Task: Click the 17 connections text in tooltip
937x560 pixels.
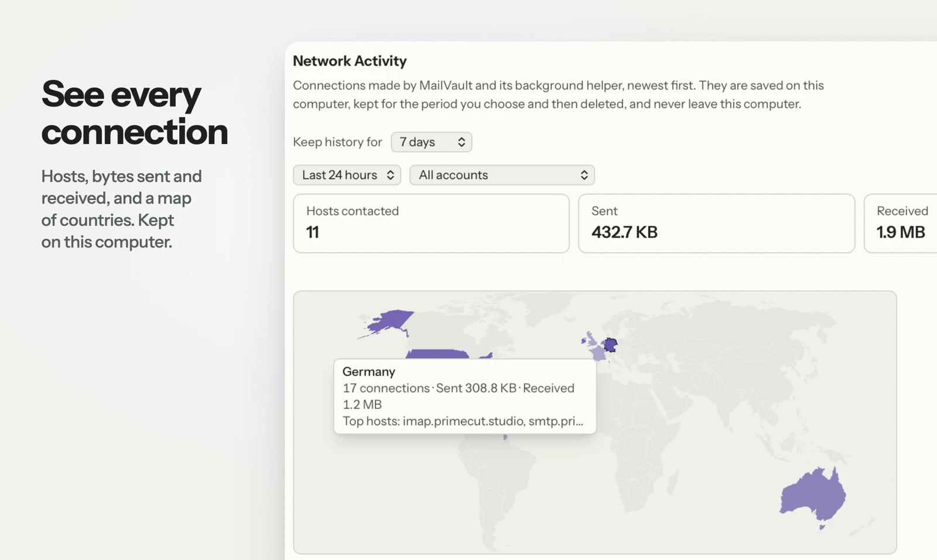Action: [386, 388]
